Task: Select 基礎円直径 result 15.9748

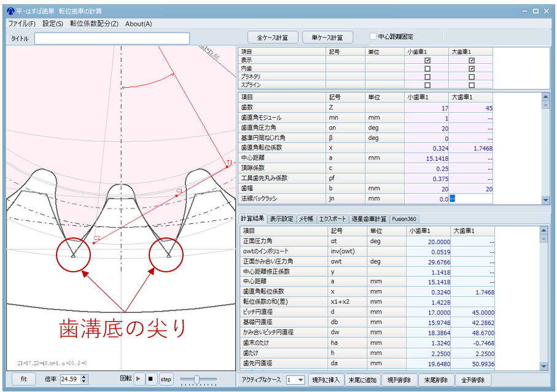Action: pyautogui.click(x=429, y=323)
